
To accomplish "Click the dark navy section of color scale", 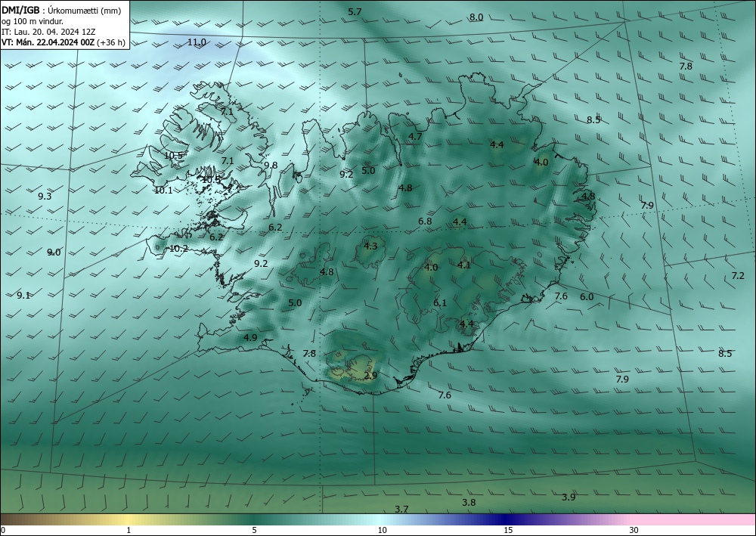I will pyautogui.click(x=503, y=519).
